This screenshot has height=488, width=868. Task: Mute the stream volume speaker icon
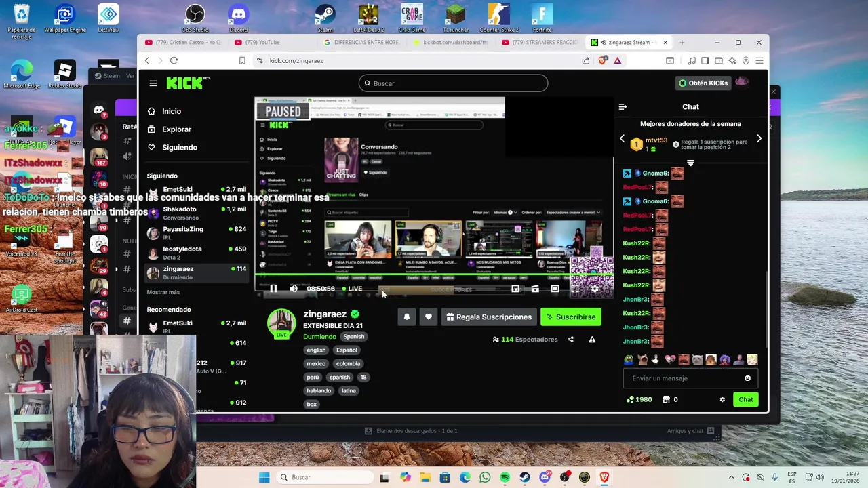tap(294, 289)
